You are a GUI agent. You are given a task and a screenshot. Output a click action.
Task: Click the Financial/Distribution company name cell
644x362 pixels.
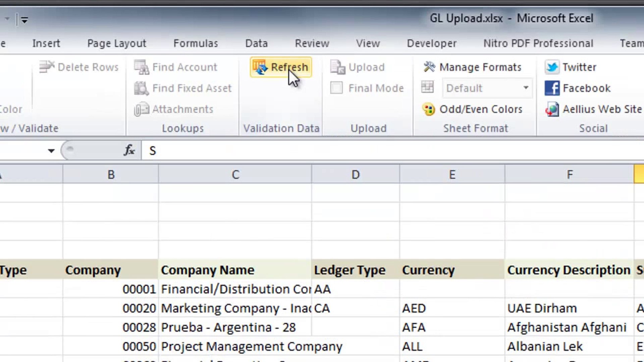235,289
